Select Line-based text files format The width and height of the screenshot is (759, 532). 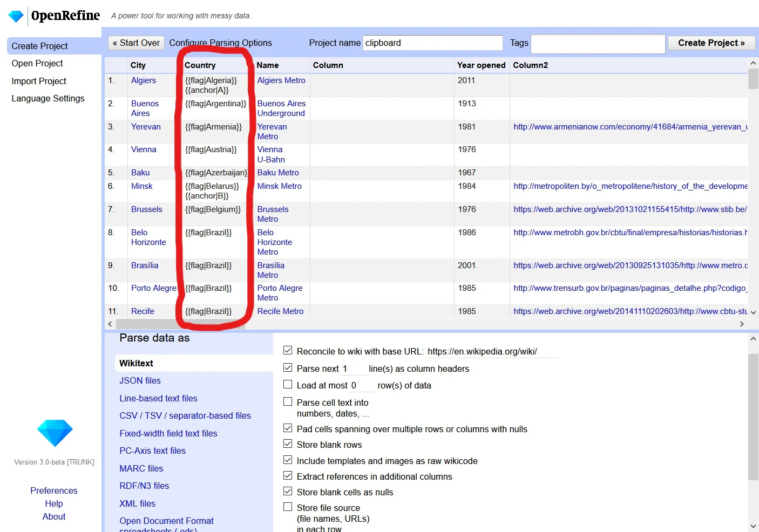tap(158, 398)
